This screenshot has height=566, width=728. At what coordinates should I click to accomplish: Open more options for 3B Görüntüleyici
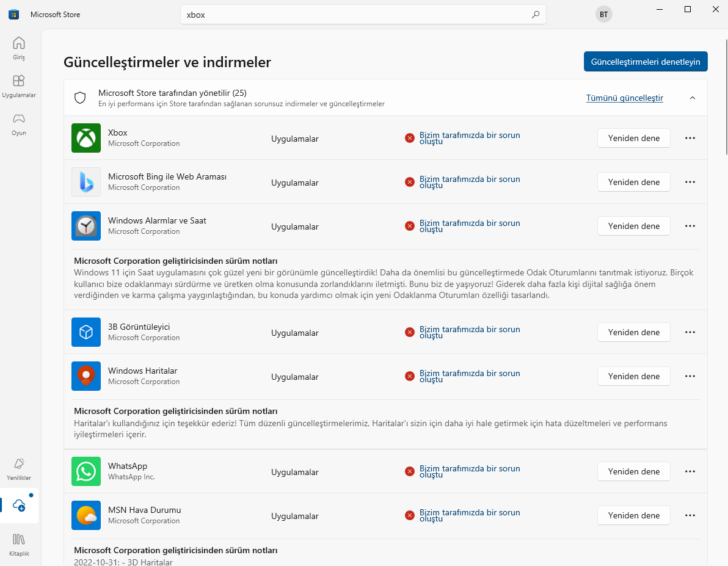(x=690, y=332)
